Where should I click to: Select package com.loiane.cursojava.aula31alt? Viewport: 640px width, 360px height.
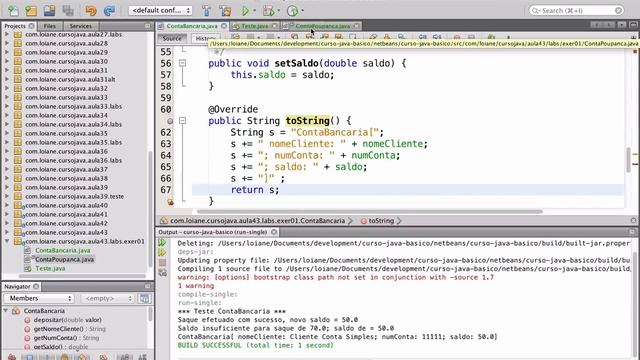tap(70, 79)
